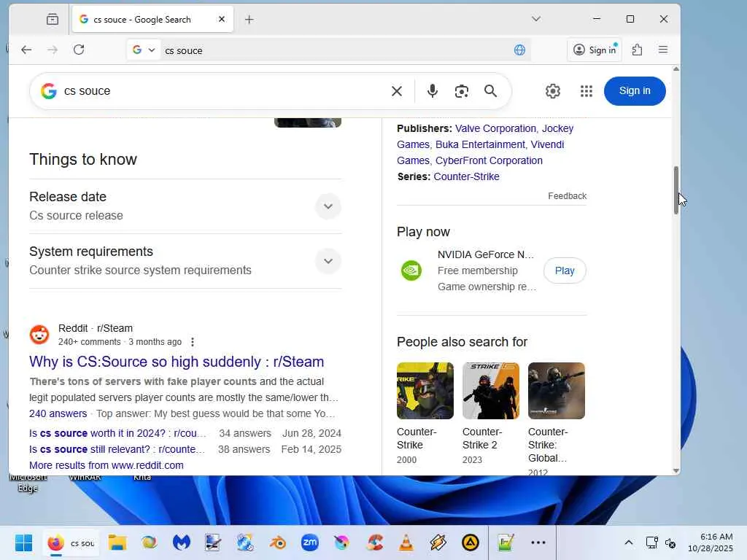The height and width of the screenshot is (560, 747).
Task: Submit search with magnifier icon
Action: (x=491, y=91)
